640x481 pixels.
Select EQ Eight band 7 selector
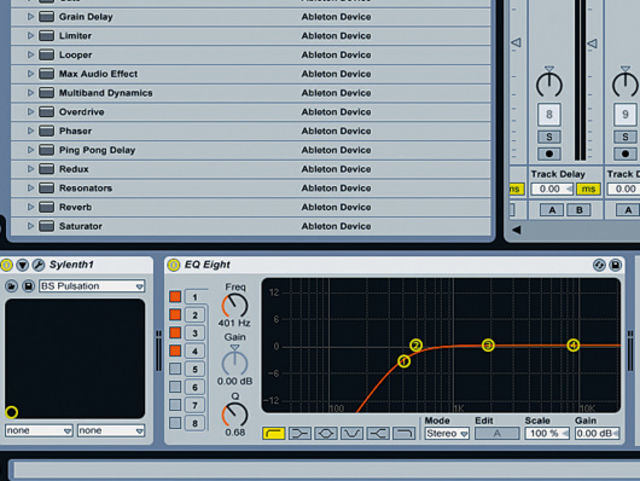pyautogui.click(x=195, y=405)
